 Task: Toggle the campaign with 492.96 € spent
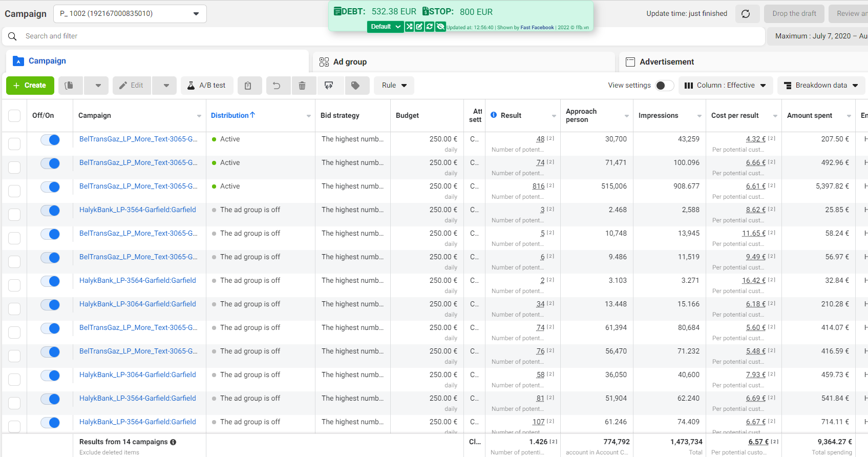(x=50, y=163)
